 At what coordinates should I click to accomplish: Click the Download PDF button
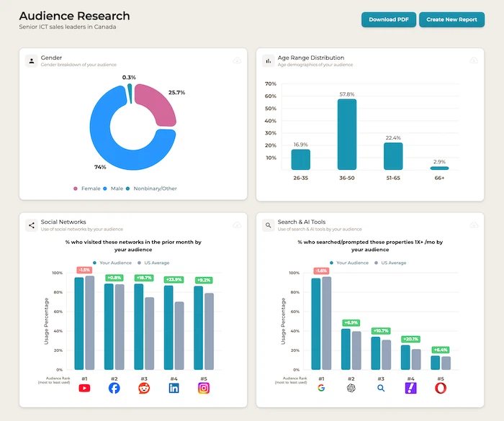[x=388, y=19]
